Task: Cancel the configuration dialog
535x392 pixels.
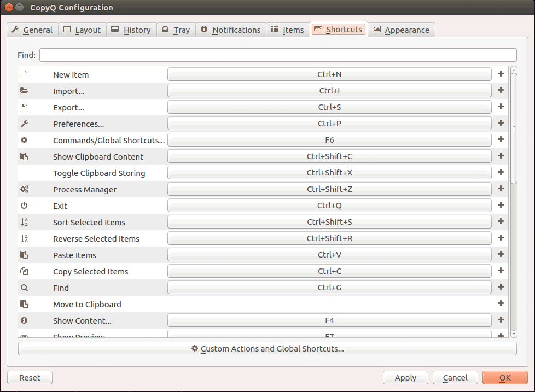Action: (x=455, y=378)
